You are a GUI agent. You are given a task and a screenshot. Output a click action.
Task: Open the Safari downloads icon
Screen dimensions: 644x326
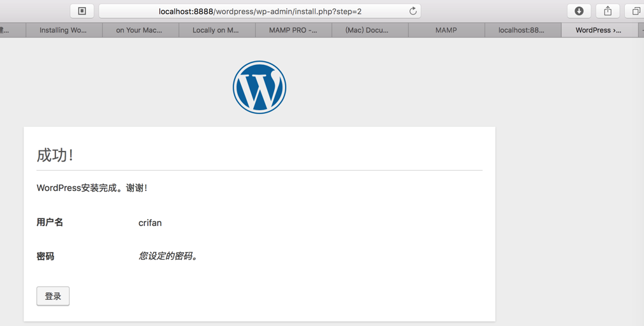point(579,11)
